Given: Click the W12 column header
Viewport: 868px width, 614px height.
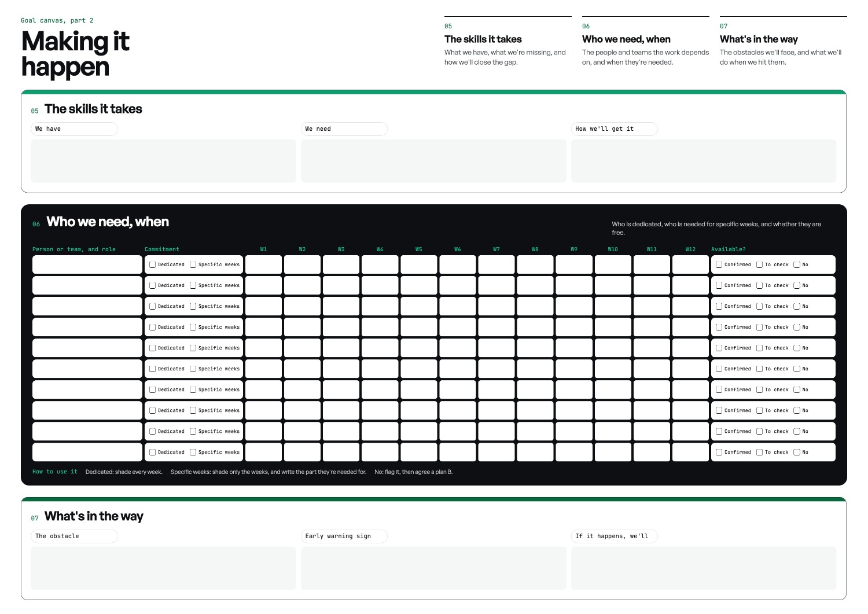Looking at the screenshot, I should coord(690,249).
